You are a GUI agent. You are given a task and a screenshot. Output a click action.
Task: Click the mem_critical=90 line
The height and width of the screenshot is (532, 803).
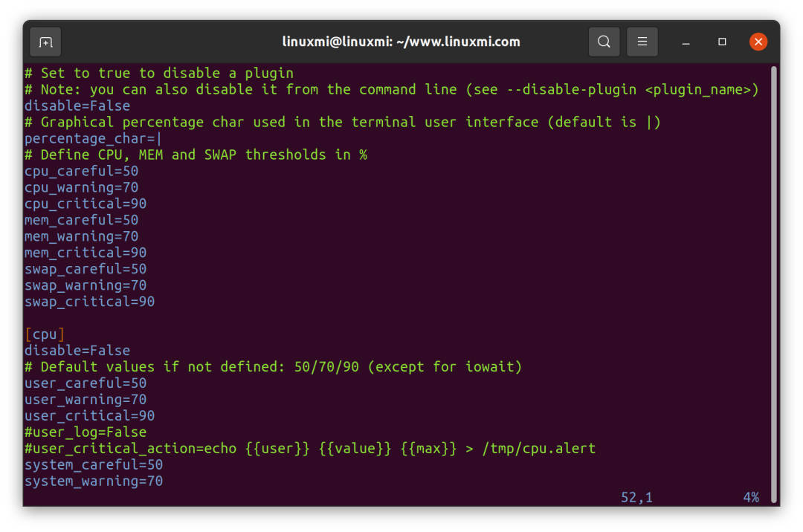click(86, 253)
